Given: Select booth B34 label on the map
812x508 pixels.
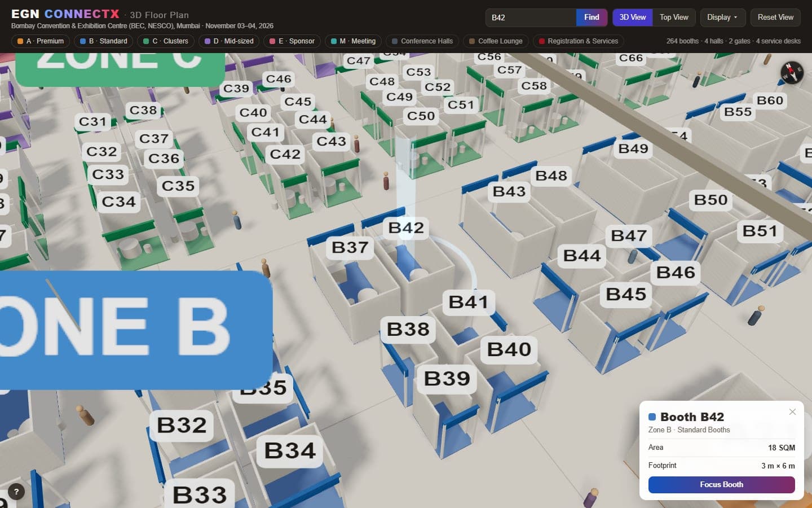Looking at the screenshot, I should coord(290,451).
